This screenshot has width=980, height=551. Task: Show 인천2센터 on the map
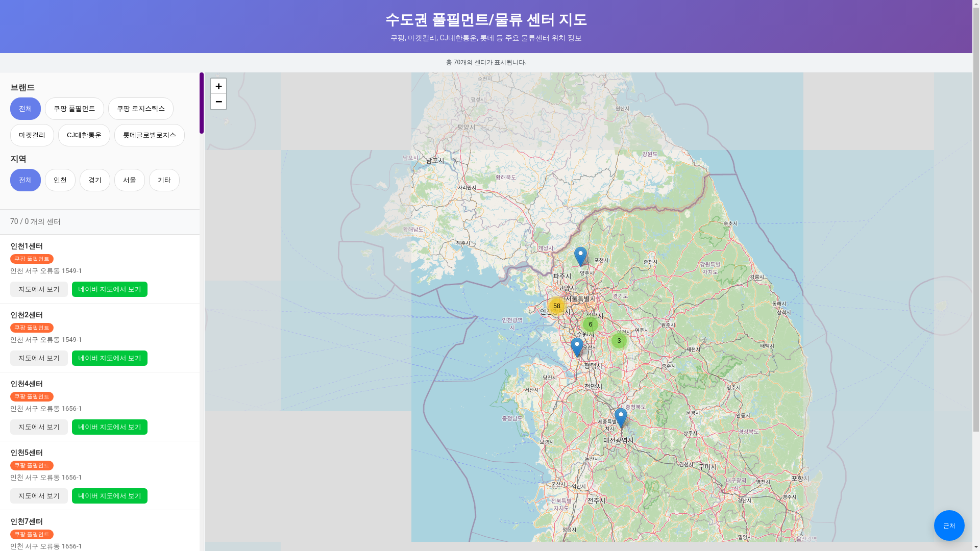(39, 358)
